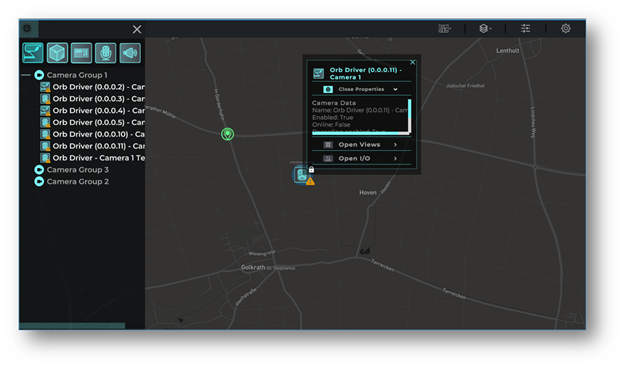Click the Camera Data properties scrollbar
The height and width of the screenshot is (368, 624).
(410, 116)
